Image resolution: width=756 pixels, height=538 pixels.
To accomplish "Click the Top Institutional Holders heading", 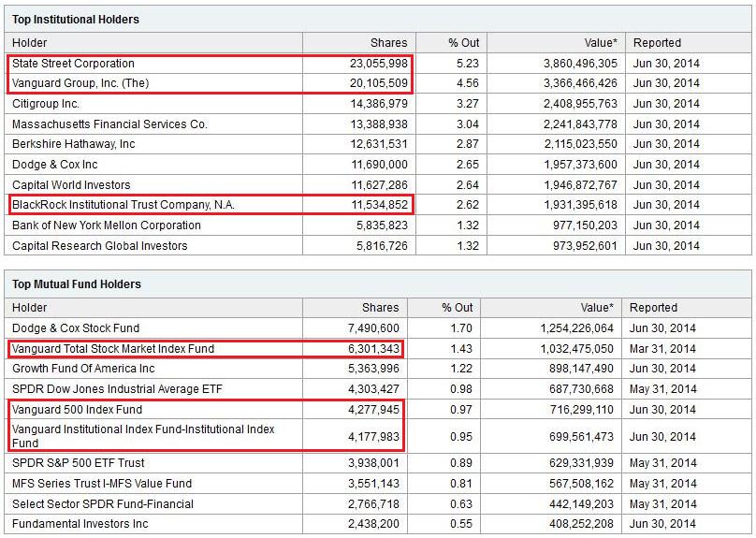I will 75,20.
